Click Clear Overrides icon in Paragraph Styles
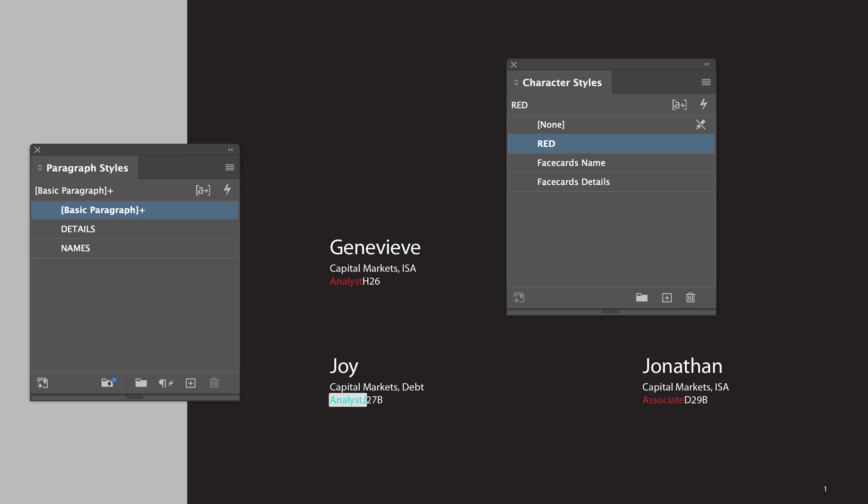 pos(166,383)
